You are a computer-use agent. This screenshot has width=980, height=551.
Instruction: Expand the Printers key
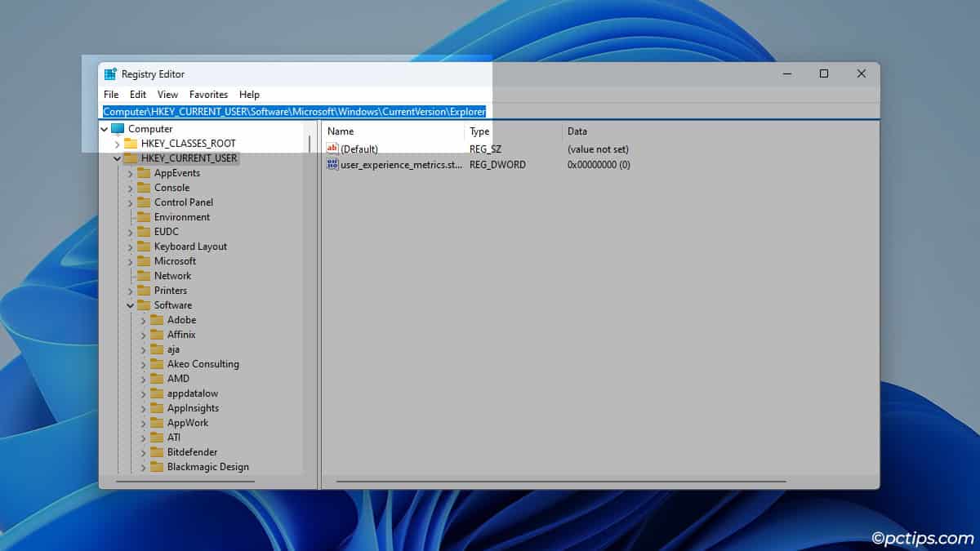(x=131, y=291)
